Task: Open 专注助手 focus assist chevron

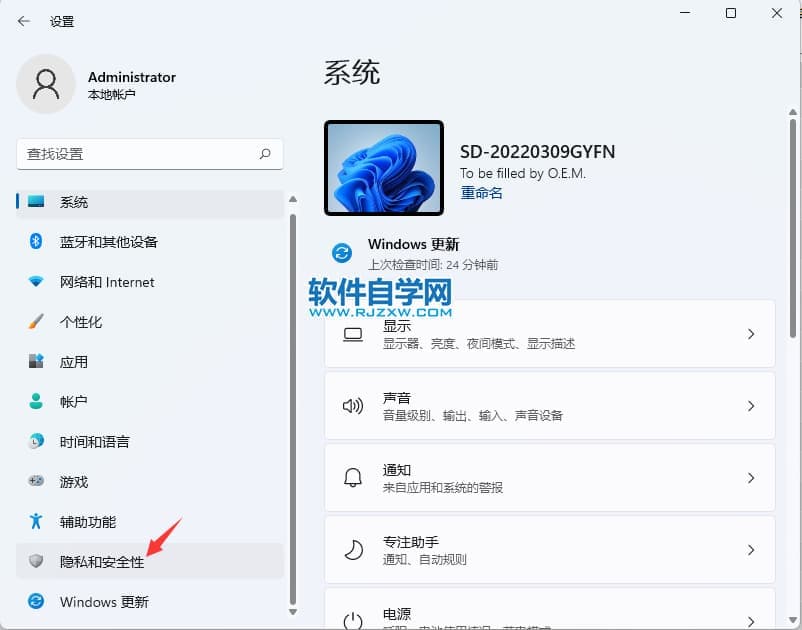Action: (751, 550)
